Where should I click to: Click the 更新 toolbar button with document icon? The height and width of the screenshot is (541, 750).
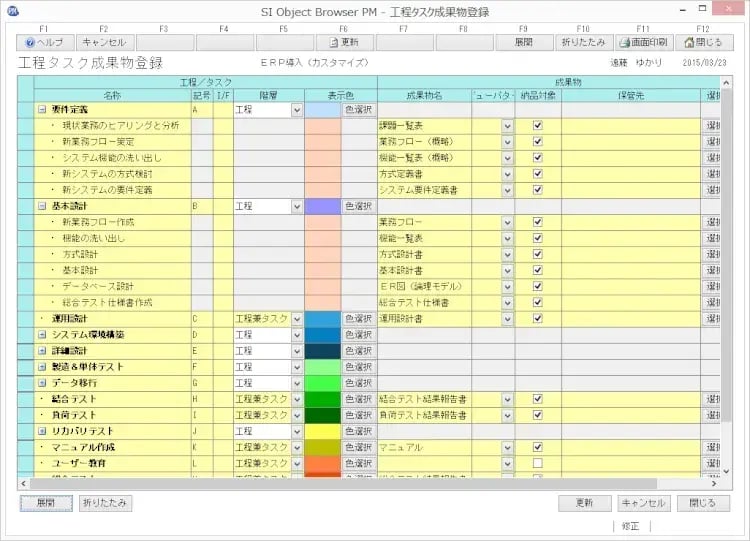pos(345,43)
